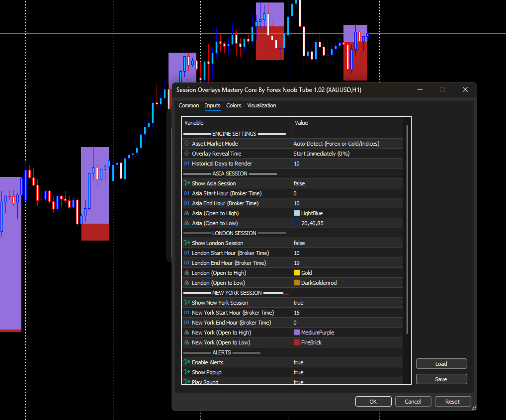Viewport: 506px width, 420px height.
Task: Edit Historical Days to Render value 10
Action: [347, 164]
